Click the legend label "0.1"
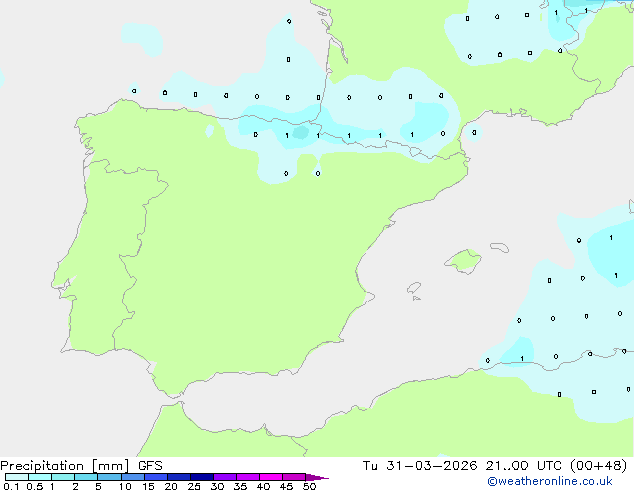The width and height of the screenshot is (634, 490). [x=11, y=486]
